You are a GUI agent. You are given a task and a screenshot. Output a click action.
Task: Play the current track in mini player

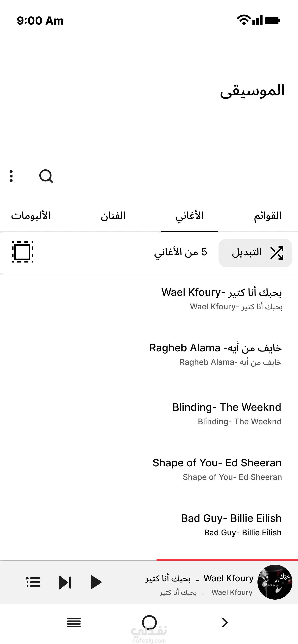[96, 582]
